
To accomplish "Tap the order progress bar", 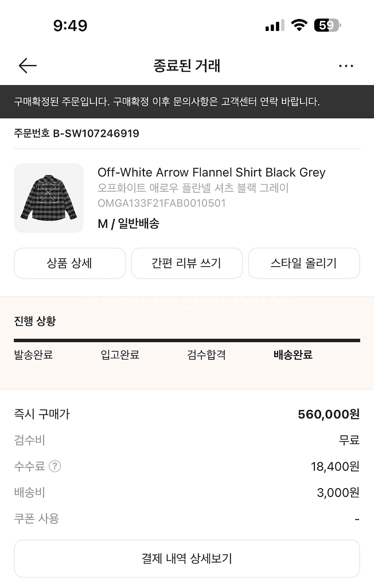I will (187, 341).
